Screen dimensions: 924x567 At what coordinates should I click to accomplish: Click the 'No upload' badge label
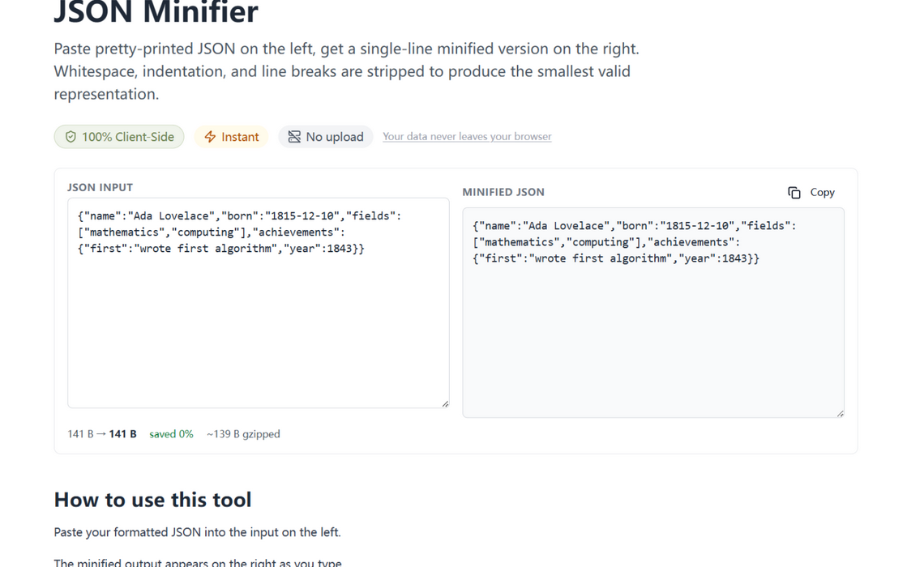pos(335,137)
